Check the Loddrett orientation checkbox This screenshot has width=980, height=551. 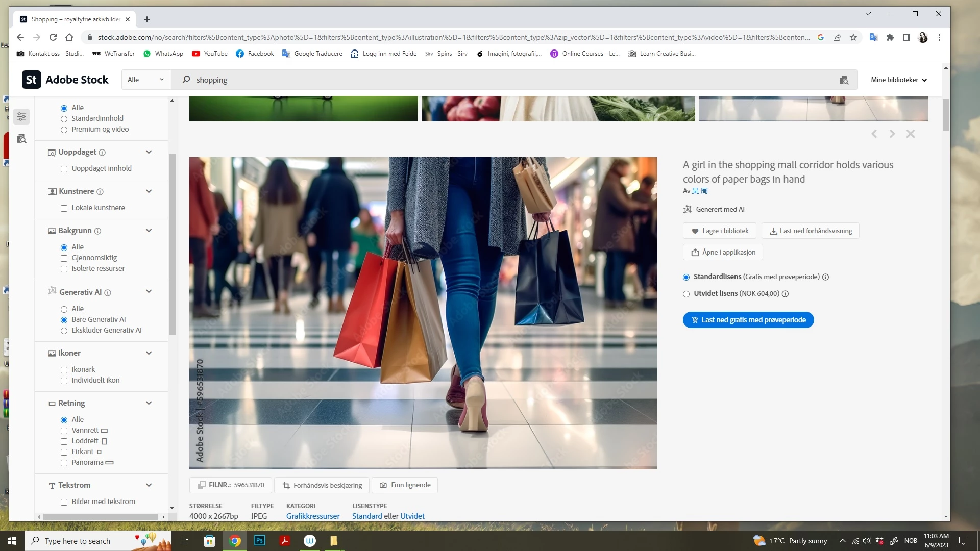pos(64,441)
